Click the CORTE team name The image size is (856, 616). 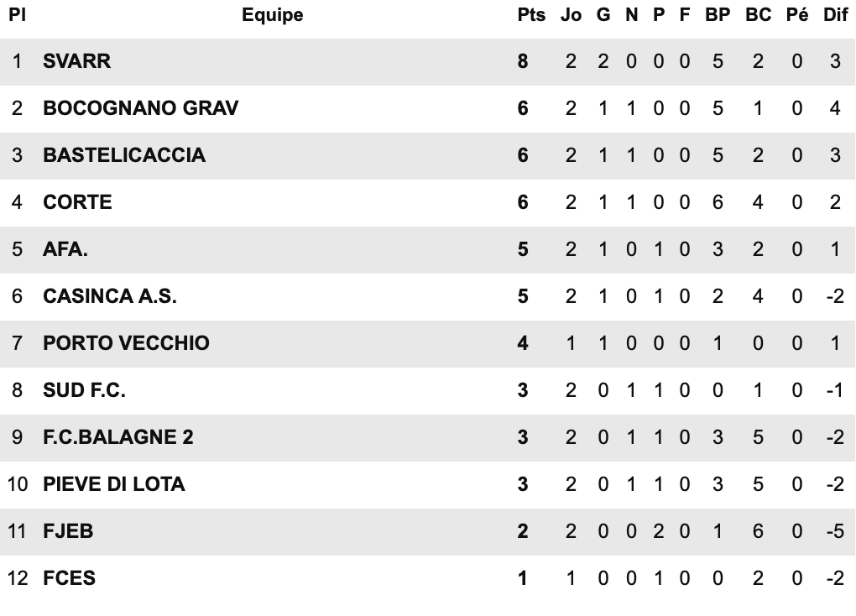click(x=77, y=202)
